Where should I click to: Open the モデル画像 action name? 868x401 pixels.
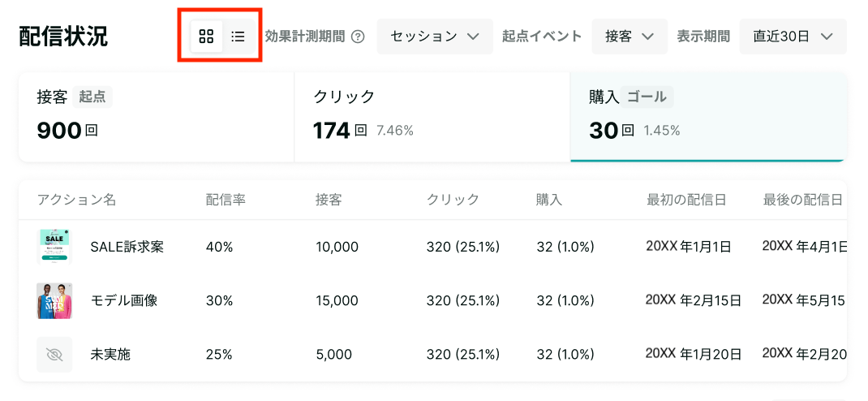124,300
